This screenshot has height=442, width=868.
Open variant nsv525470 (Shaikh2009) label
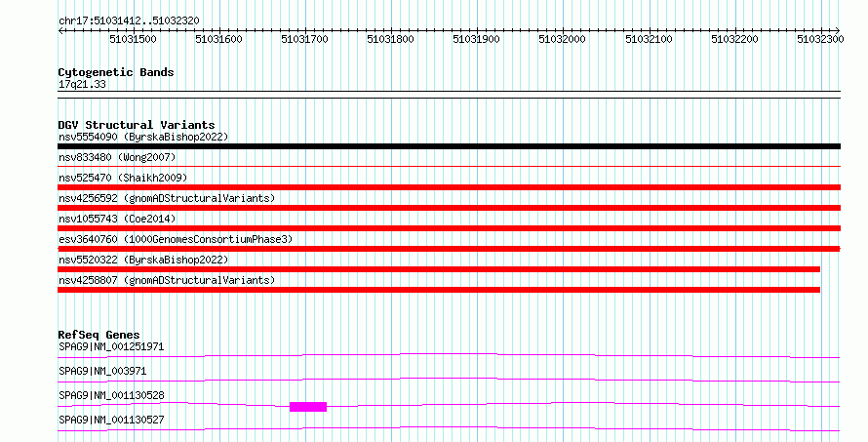[x=123, y=178]
